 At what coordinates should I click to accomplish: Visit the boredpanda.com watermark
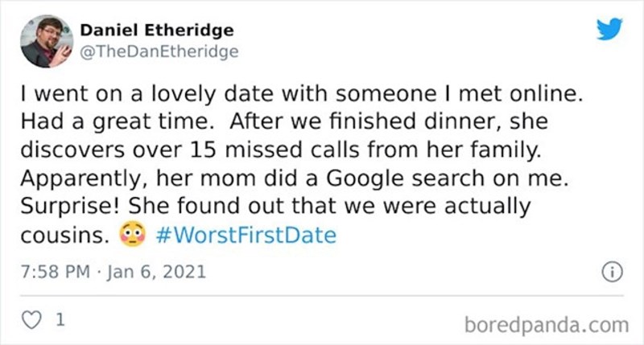coord(547,325)
